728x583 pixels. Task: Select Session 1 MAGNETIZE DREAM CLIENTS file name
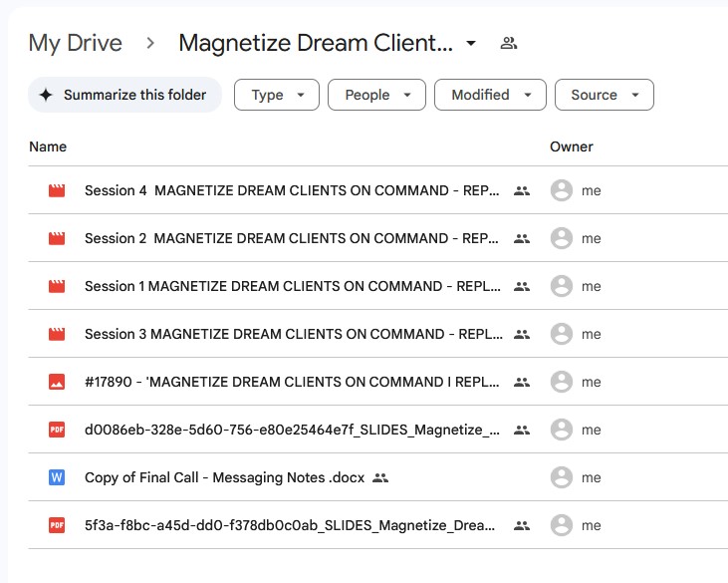[293, 286]
